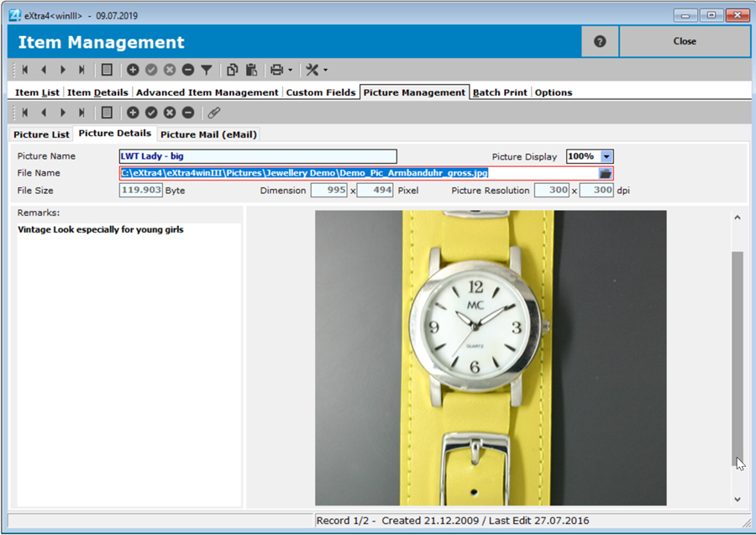The height and width of the screenshot is (535, 756).
Task: Open the Batch Print tab
Action: (500, 92)
